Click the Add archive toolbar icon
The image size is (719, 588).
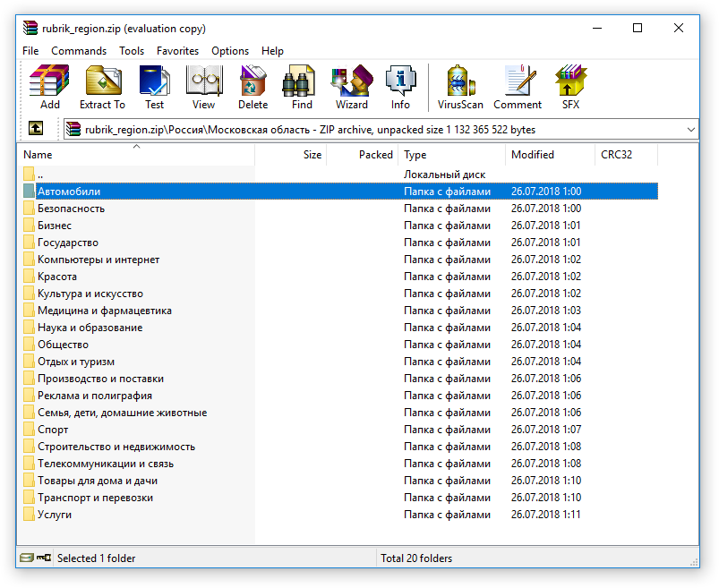pyautogui.click(x=50, y=88)
